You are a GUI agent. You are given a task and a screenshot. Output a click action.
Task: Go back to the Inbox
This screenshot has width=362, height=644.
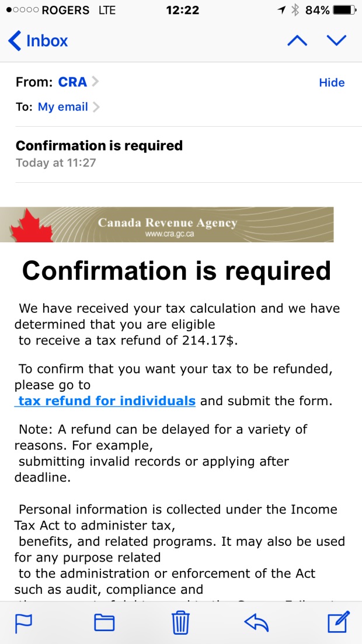coord(39,41)
